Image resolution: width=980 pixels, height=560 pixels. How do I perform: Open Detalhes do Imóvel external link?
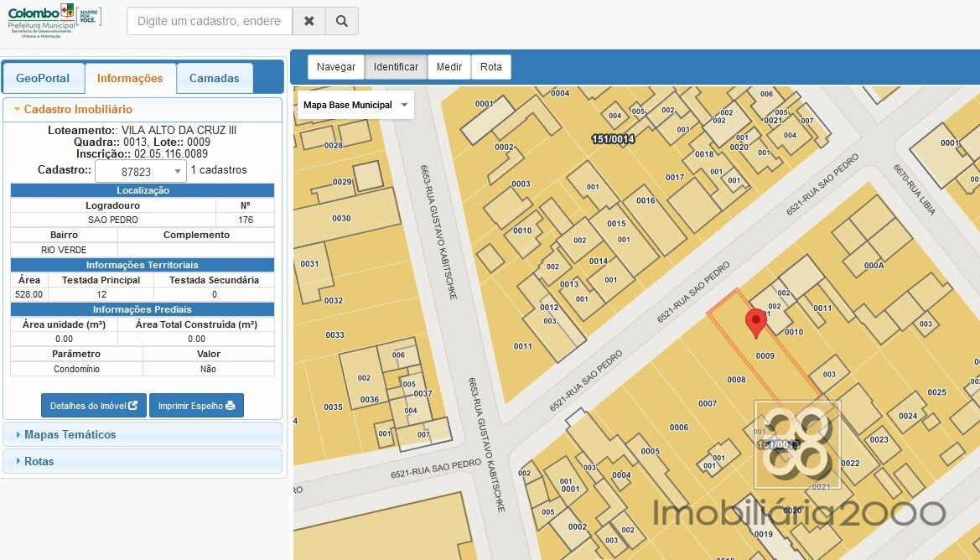point(94,406)
